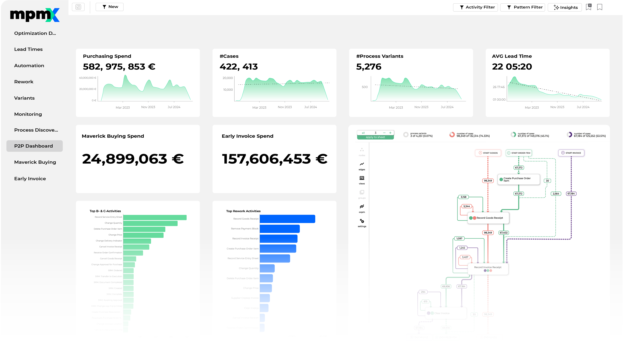Open the Pattern Filter dropdown

coord(523,7)
